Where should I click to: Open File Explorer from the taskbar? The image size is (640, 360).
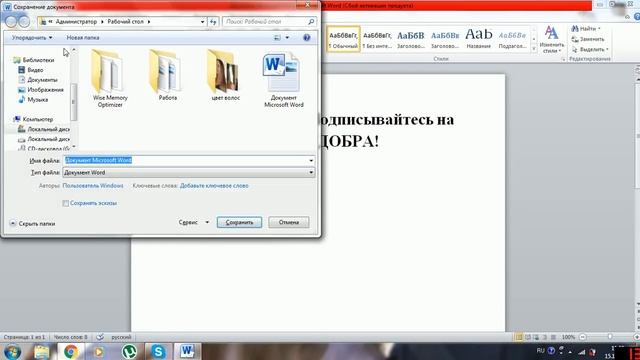pos(41,351)
